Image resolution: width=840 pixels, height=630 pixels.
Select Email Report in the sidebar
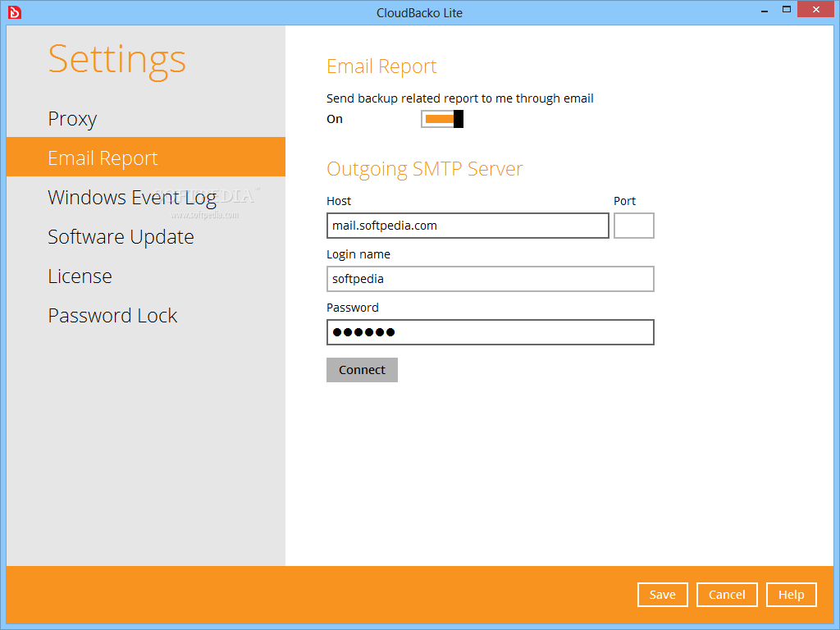146,157
